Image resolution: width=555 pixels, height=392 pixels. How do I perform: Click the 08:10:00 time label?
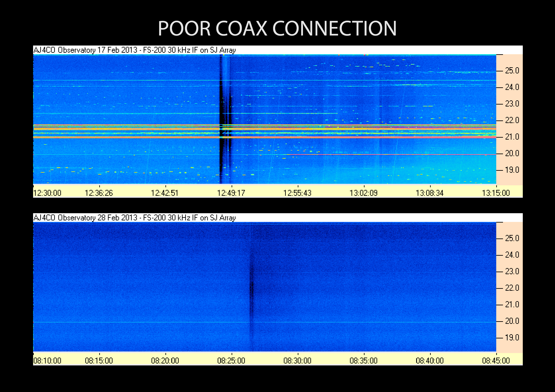pos(47,361)
